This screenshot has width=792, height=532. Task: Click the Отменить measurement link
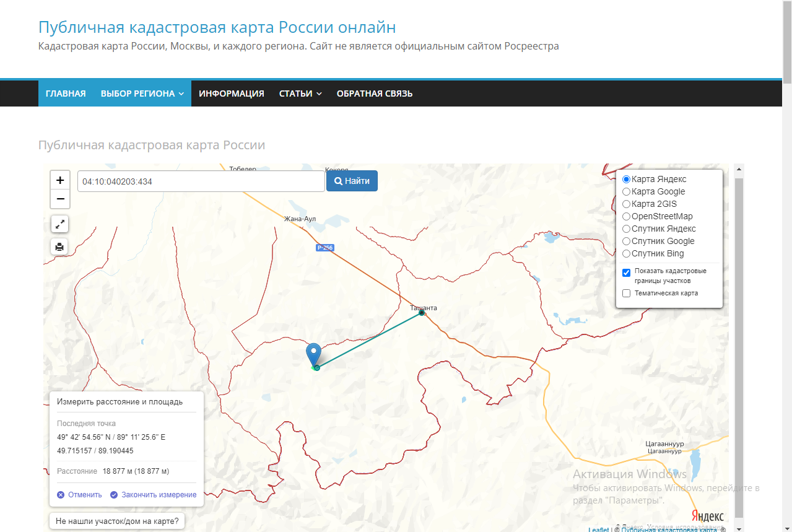[85, 495]
